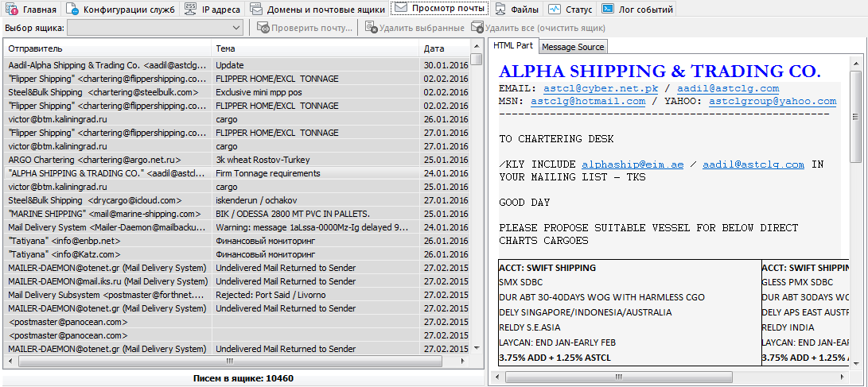Switch to the Message Source tab
868x387 pixels.
[573, 47]
